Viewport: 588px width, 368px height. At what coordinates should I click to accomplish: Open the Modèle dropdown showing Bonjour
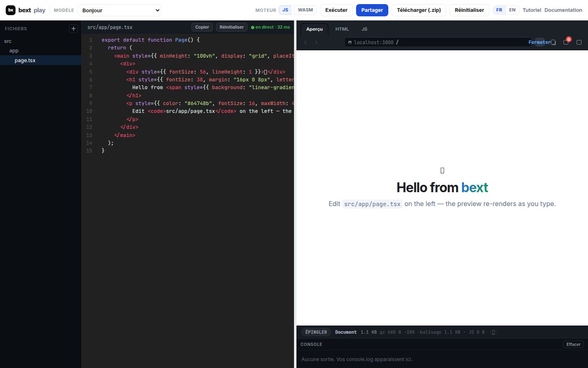(x=119, y=10)
